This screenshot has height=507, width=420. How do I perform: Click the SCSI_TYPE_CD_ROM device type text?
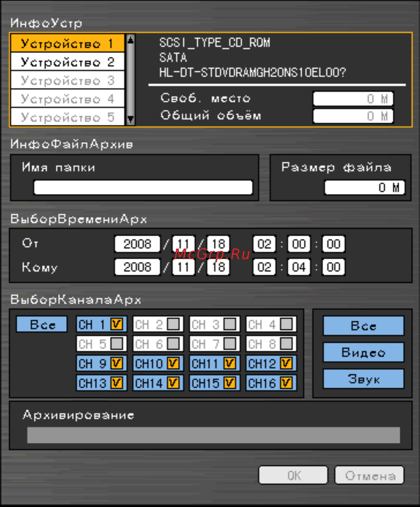(x=215, y=43)
